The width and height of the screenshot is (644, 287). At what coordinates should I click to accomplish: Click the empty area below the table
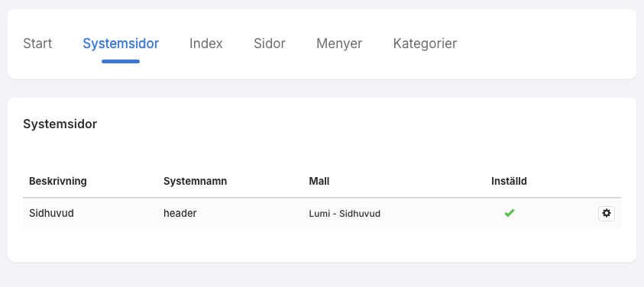point(322,245)
